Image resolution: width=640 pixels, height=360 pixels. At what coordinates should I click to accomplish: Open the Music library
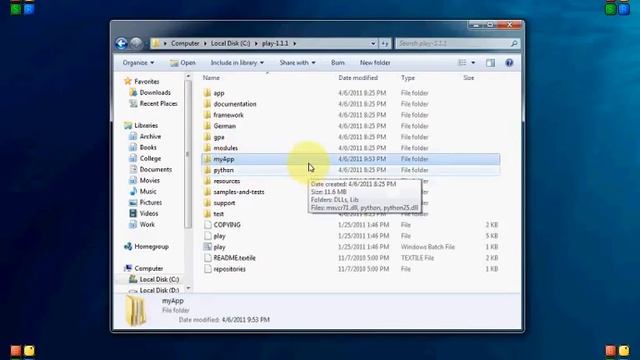pyautogui.click(x=148, y=191)
